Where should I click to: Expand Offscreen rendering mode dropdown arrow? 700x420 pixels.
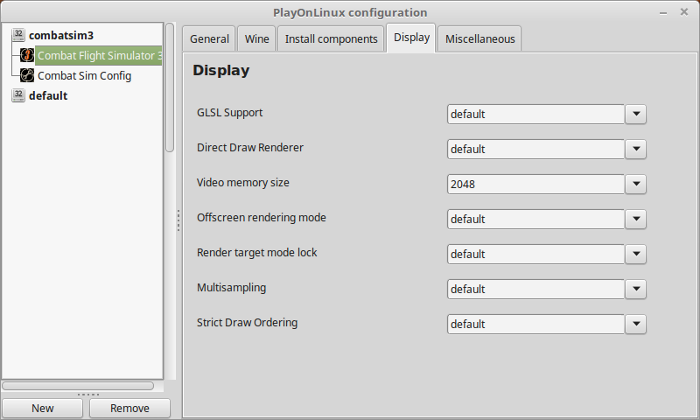pyautogui.click(x=636, y=219)
